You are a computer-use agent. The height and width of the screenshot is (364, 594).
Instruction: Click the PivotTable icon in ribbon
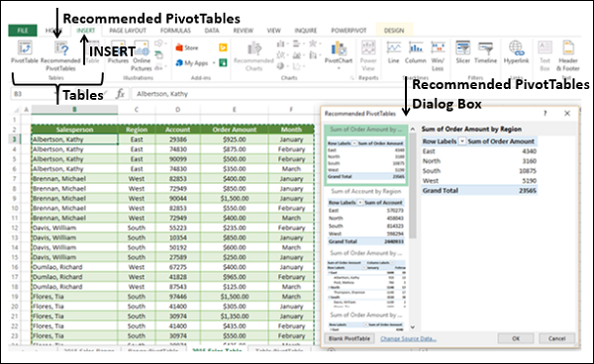(25, 51)
